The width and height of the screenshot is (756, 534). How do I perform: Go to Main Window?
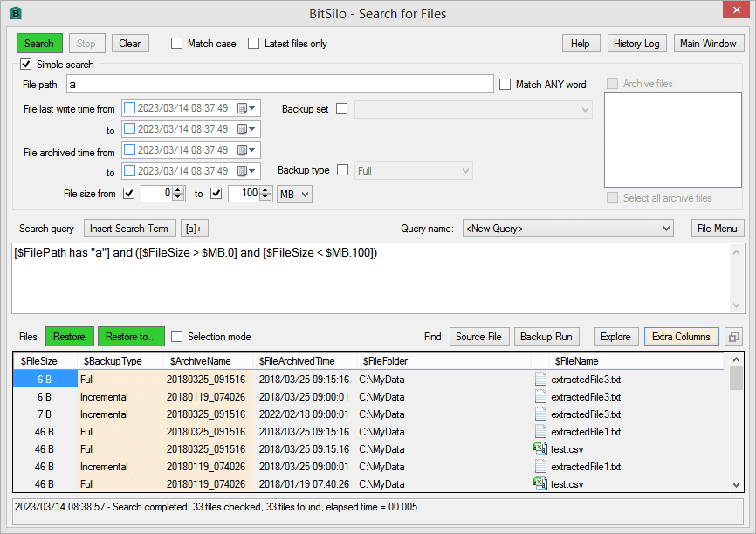click(708, 44)
